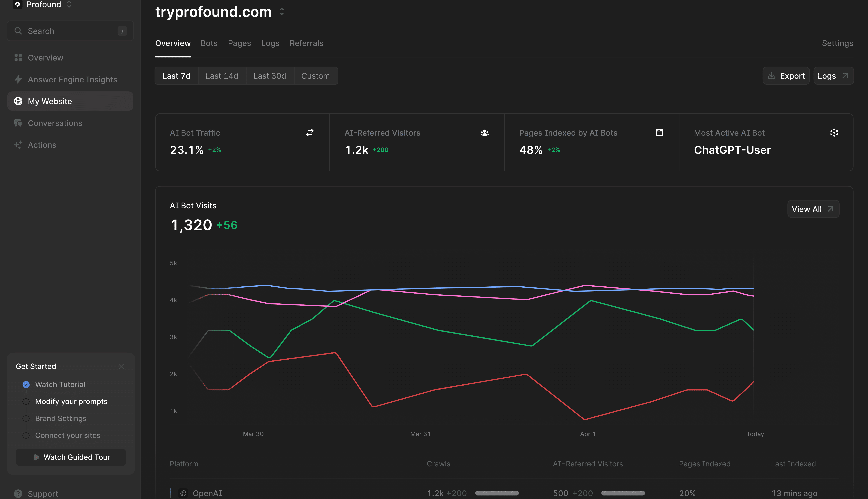Screen dimensions: 868x499
Task: Focus the sidebar Search field
Action: [x=70, y=31]
